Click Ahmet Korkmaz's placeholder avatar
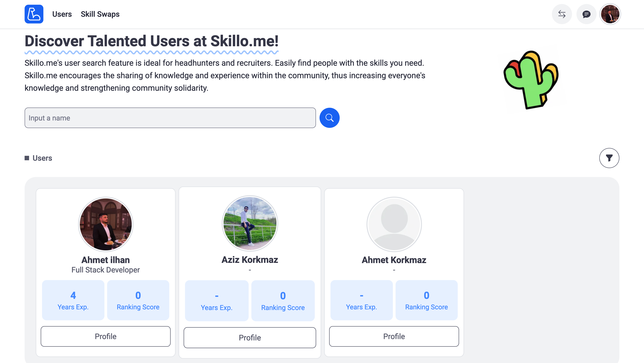The height and width of the screenshot is (363, 644). (394, 224)
